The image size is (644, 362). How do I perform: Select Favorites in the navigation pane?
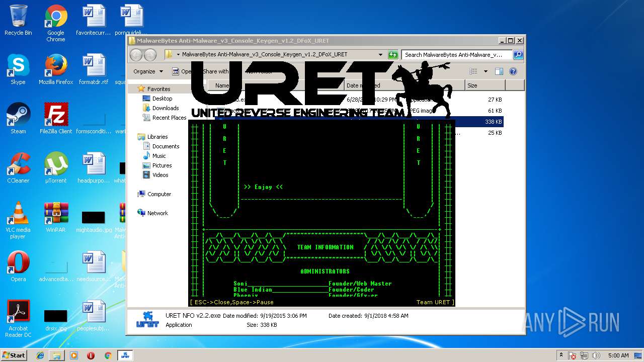tap(158, 89)
